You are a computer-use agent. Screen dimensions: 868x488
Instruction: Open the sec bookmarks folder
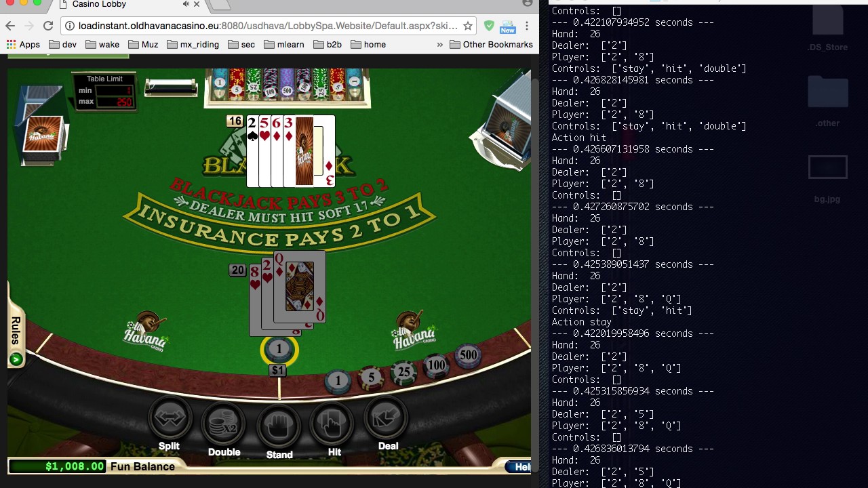(x=241, y=45)
